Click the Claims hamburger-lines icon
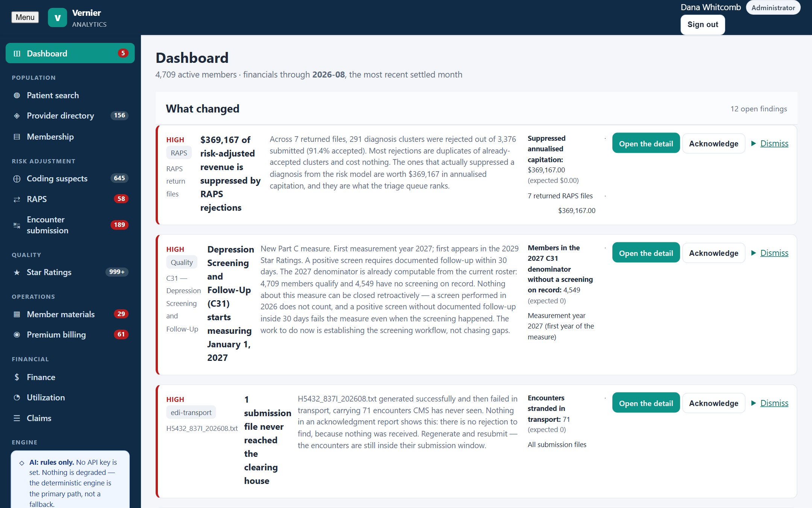The height and width of the screenshot is (508, 812). tap(17, 418)
